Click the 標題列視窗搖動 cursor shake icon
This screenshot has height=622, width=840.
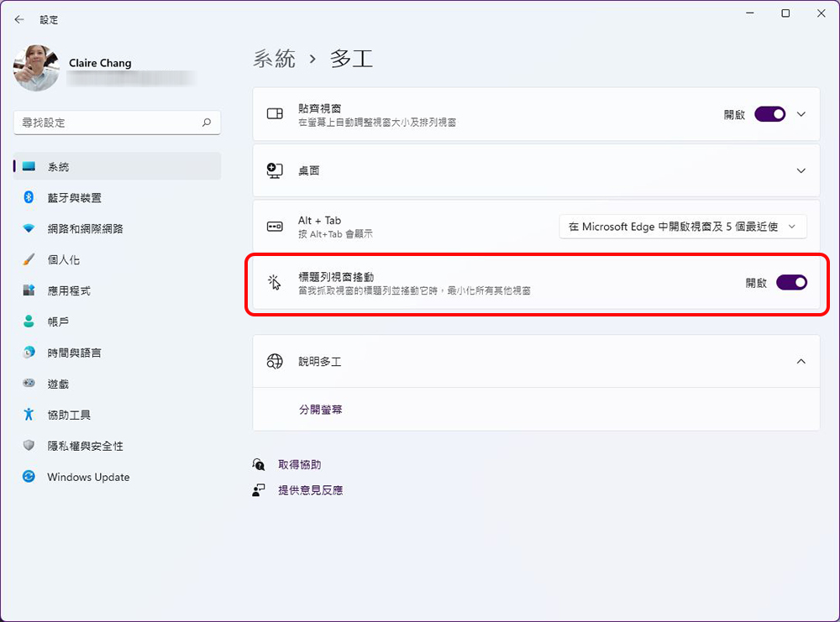coord(275,282)
